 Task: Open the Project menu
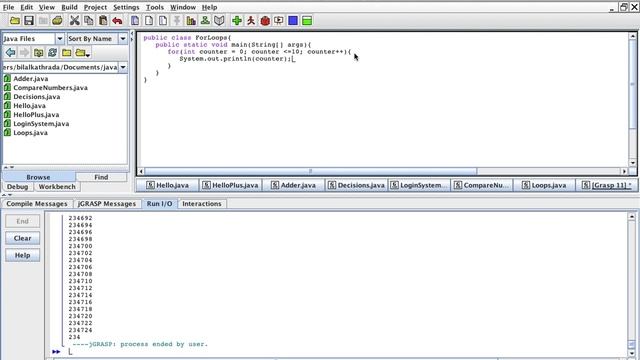click(x=95, y=7)
